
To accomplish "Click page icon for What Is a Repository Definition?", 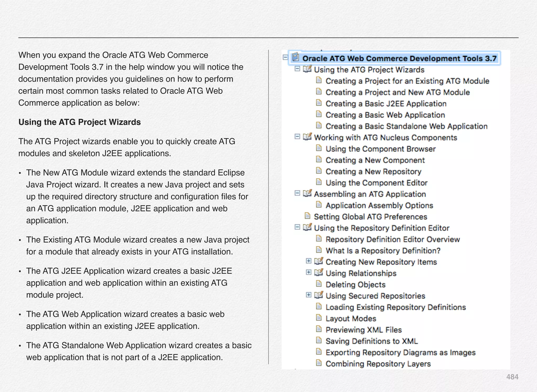I will pyautogui.click(x=319, y=250).
